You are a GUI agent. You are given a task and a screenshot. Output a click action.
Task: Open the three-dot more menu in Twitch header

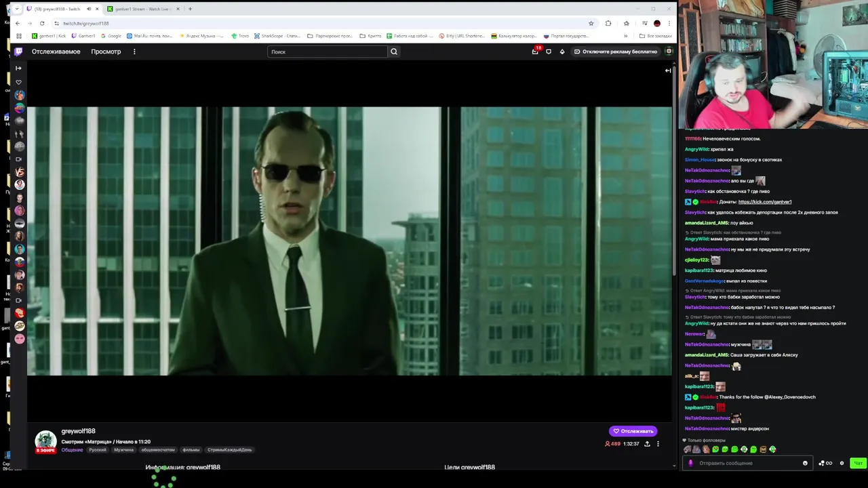tap(134, 52)
